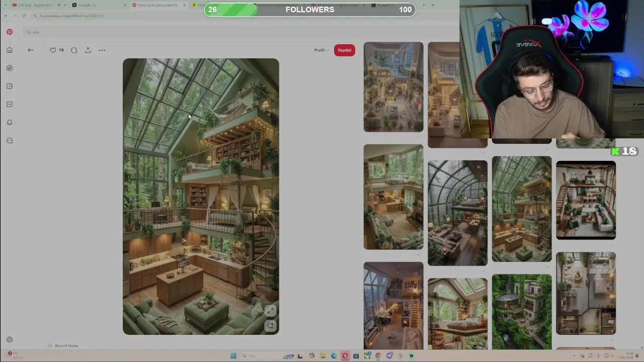Viewport: 644px width, 362px height.
Task: Open a new browser tab with plus
Action: tap(433, 5)
